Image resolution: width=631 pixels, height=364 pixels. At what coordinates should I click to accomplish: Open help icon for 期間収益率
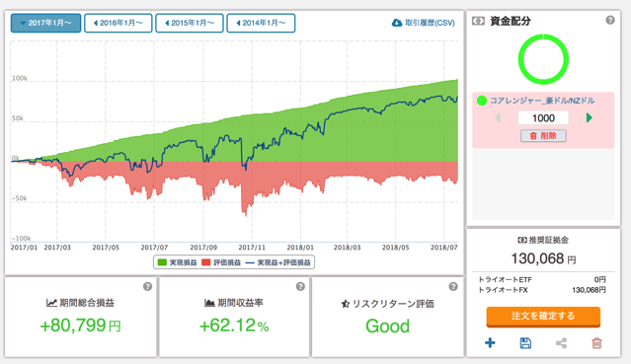(300, 286)
